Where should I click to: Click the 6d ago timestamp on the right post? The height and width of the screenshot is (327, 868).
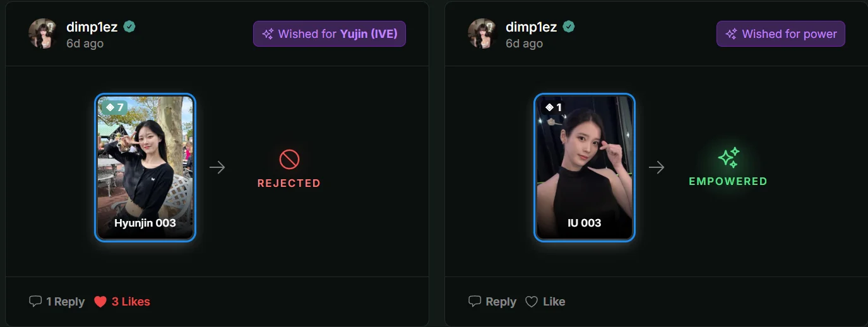tap(524, 44)
